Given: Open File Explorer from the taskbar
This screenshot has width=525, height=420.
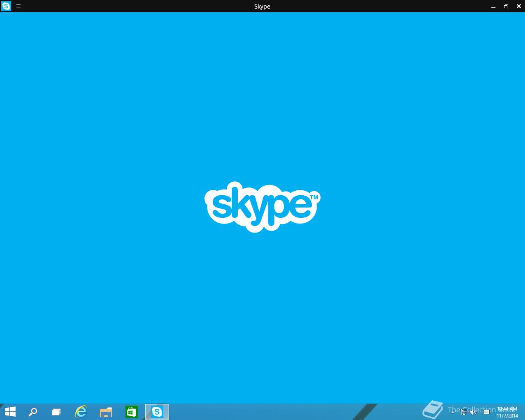Looking at the screenshot, I should click(x=106, y=412).
